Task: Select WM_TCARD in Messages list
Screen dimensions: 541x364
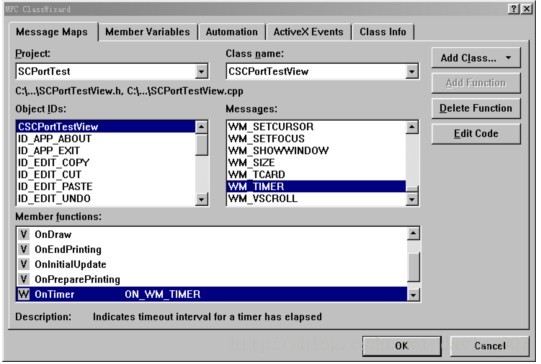Action: pos(316,175)
